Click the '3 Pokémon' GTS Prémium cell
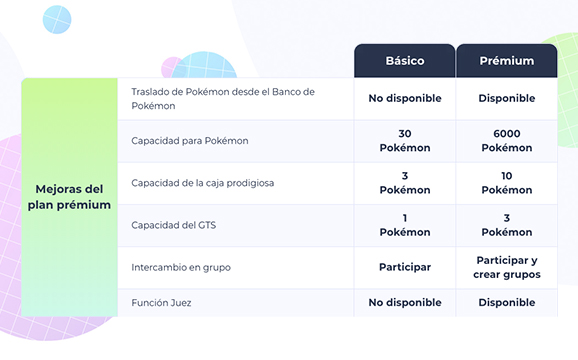The width and height of the screenshot is (578, 360). [x=506, y=225]
